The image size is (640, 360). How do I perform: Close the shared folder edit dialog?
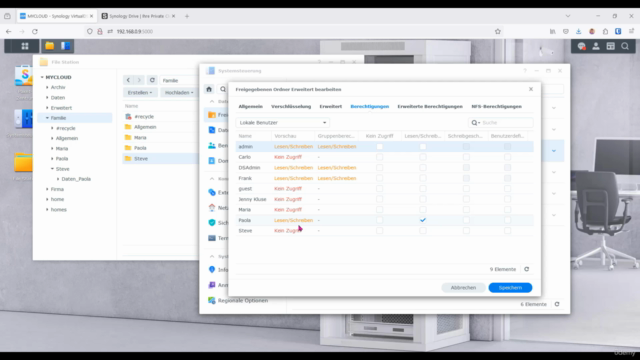tap(531, 89)
